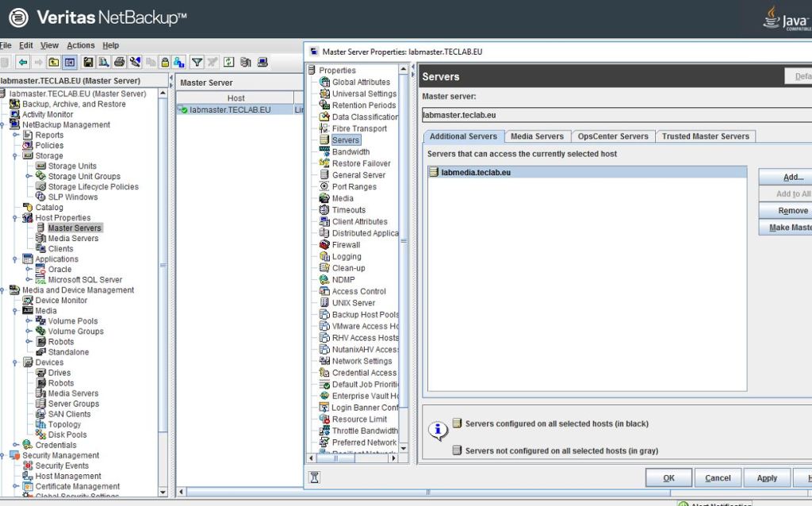Screen dimensions: 812x506
Task: Open the Logging properties item
Action: [x=347, y=256]
